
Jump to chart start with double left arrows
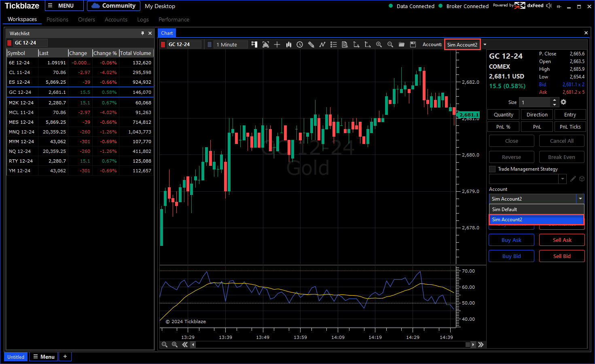185,345
